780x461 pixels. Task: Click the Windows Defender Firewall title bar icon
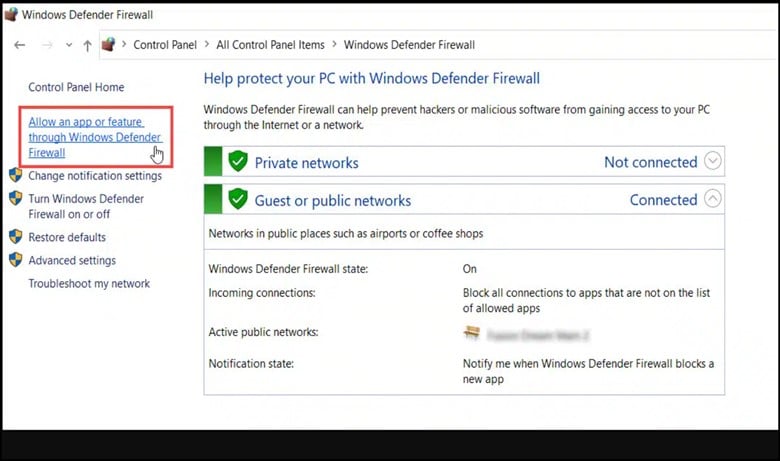[x=11, y=14]
